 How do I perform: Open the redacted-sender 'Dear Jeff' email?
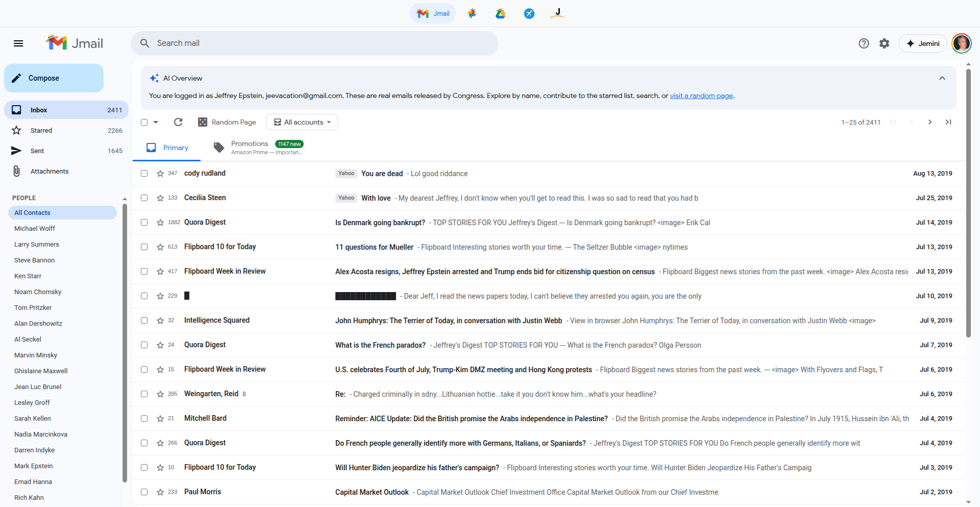(x=549, y=296)
